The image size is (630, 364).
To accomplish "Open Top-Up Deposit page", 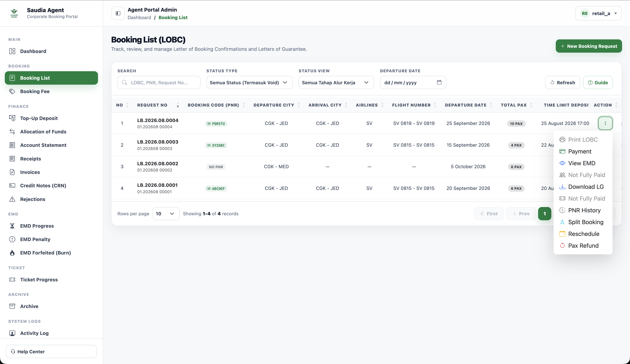I will pos(51,118).
